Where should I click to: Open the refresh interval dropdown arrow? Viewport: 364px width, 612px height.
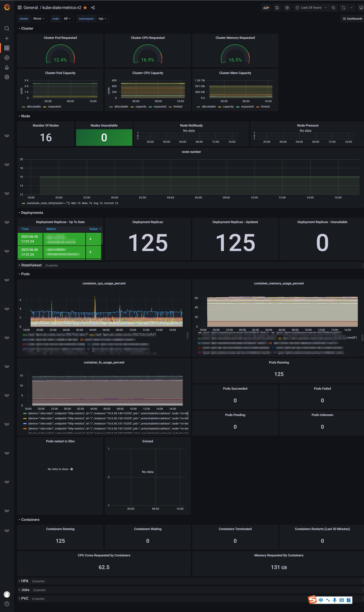point(351,8)
